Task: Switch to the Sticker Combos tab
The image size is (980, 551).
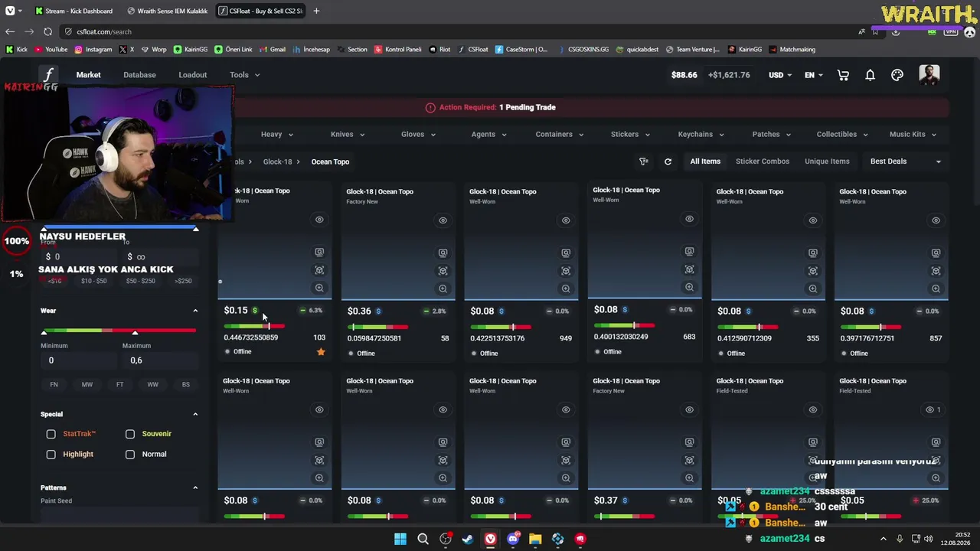Action: [x=763, y=161]
